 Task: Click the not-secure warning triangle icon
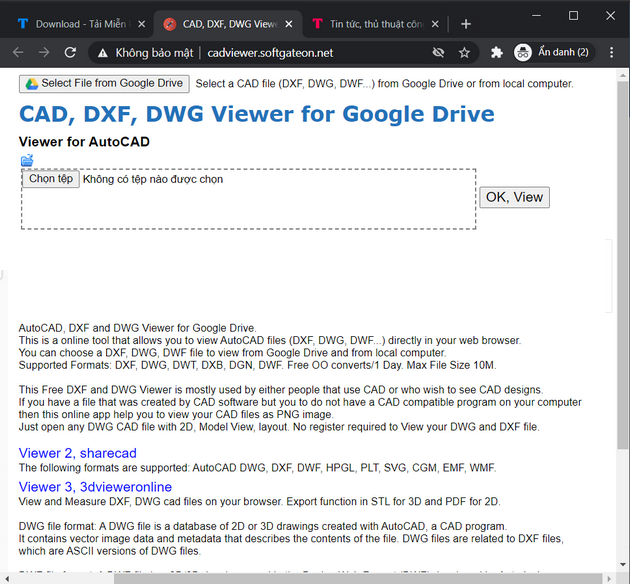(x=103, y=53)
